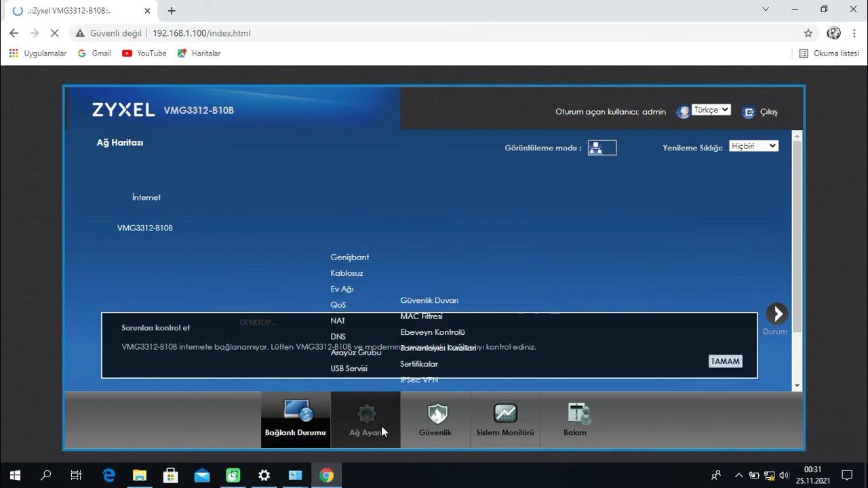Open Microsoft Store from taskbar
868x488 pixels.
point(170,476)
